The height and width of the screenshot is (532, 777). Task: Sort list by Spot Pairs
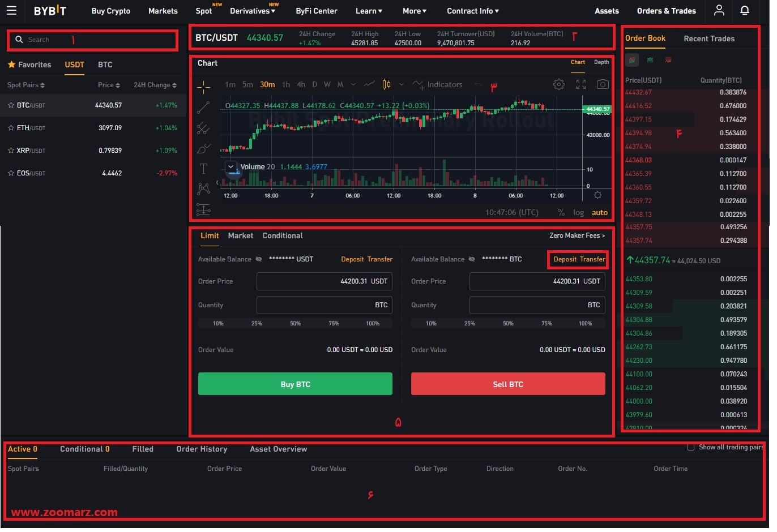click(x=26, y=86)
